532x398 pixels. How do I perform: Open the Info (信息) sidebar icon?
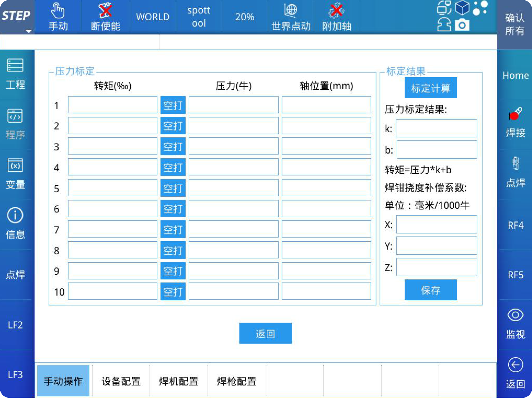(x=15, y=215)
